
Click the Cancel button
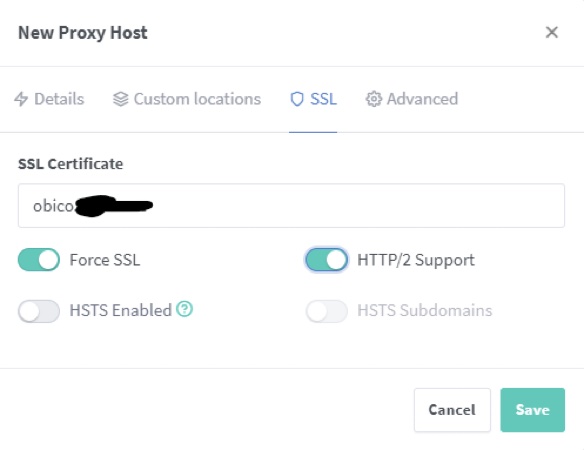coord(452,410)
